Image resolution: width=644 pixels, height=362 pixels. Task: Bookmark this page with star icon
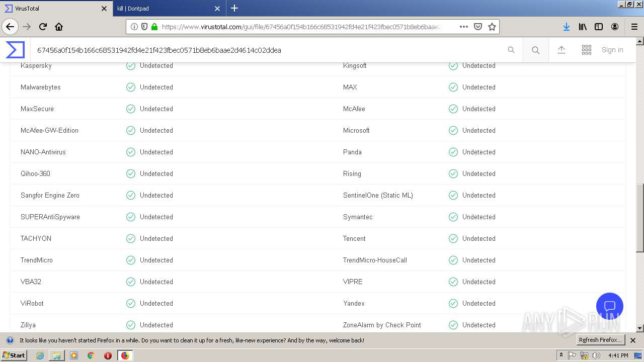tap(492, 27)
